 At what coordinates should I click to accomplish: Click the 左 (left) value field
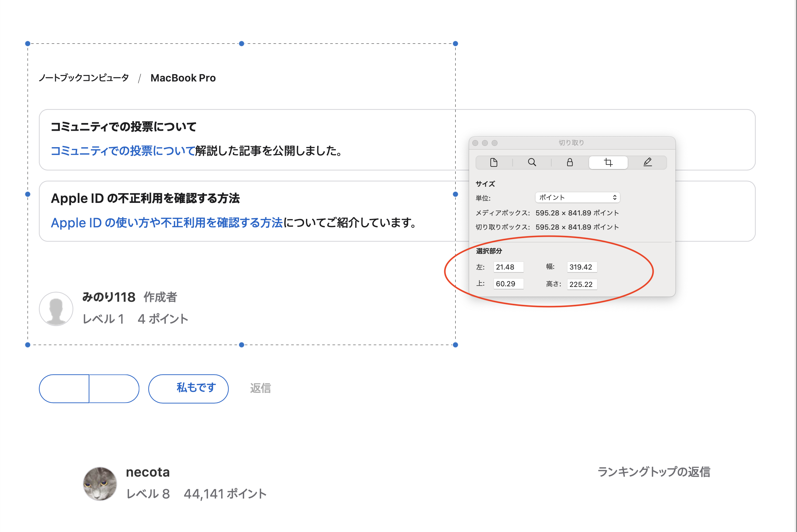pos(508,267)
